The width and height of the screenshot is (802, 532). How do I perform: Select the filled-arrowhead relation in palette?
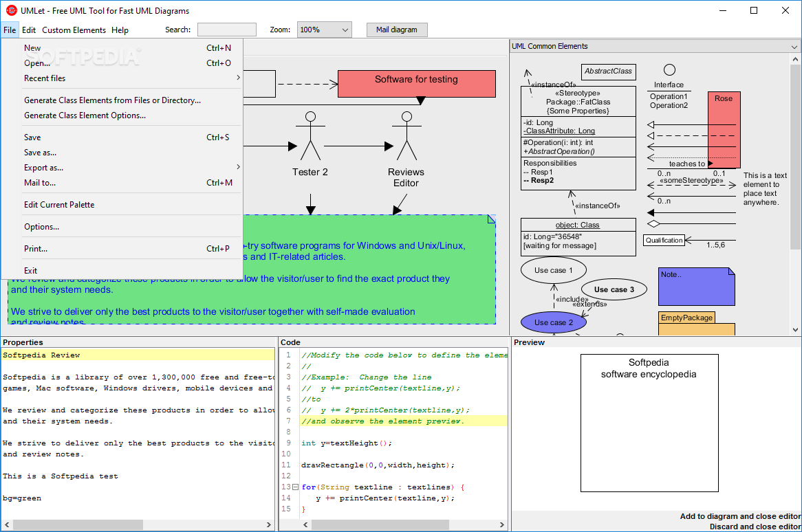click(691, 212)
